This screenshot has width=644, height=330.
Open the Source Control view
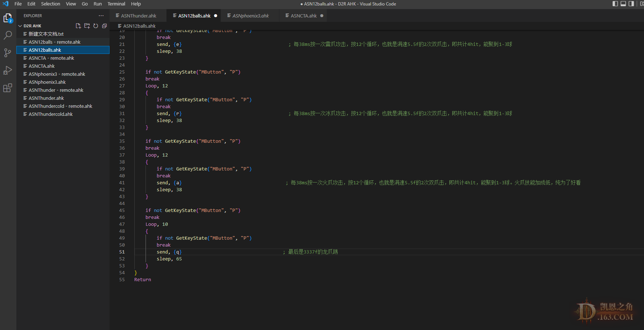[8, 53]
